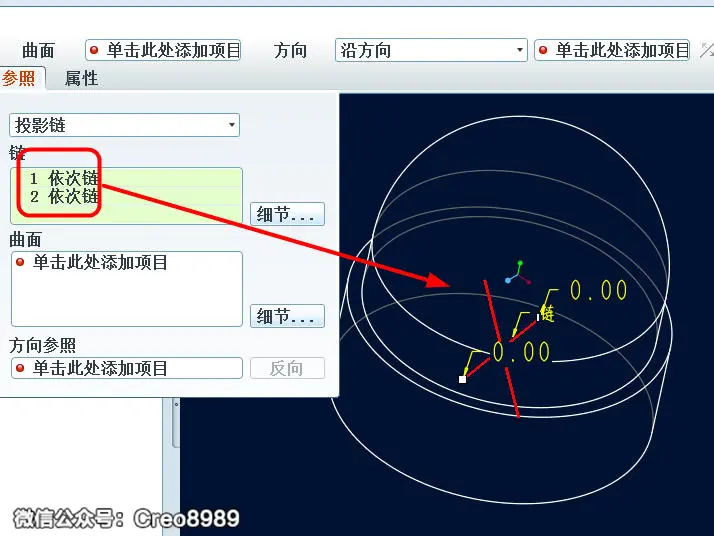
Task: Click 细节 button beside 曲面 box
Action: (287, 316)
